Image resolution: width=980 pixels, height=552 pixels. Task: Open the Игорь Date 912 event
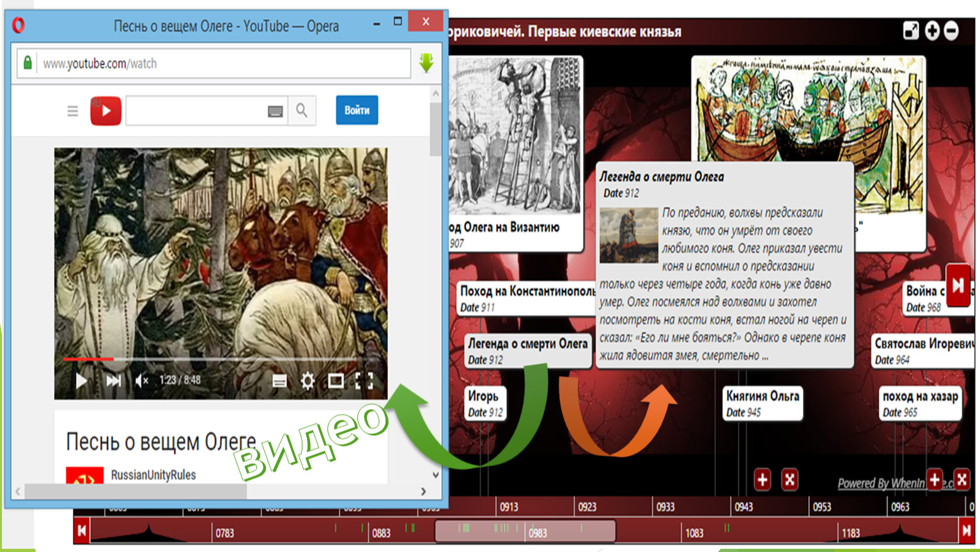tap(485, 403)
